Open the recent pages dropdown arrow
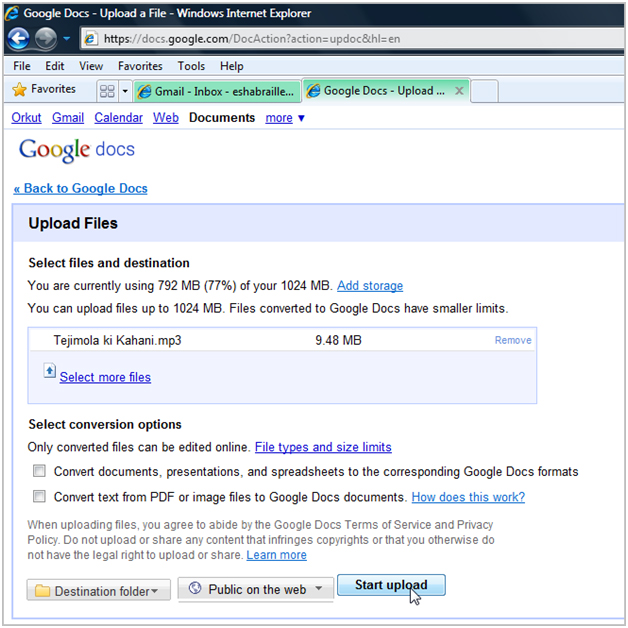The height and width of the screenshot is (628, 628). pyautogui.click(x=66, y=39)
